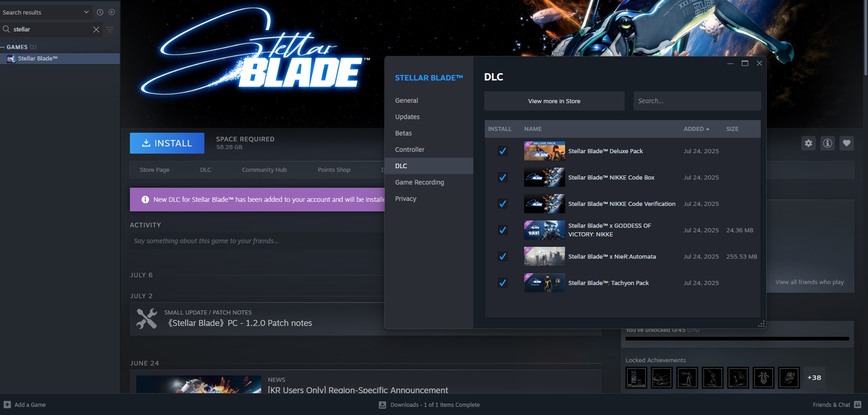
Task: Select sixth locked achievement icon
Action: click(764, 377)
